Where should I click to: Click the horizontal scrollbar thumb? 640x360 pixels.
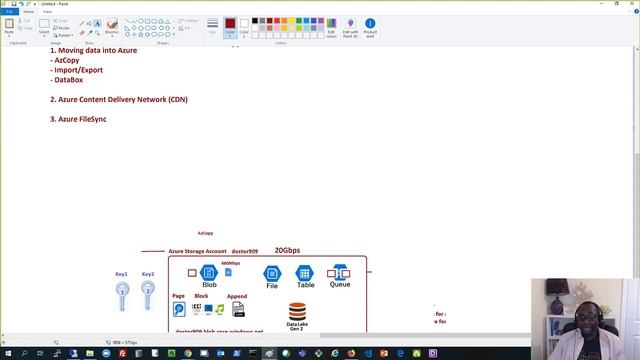[x=425, y=336]
